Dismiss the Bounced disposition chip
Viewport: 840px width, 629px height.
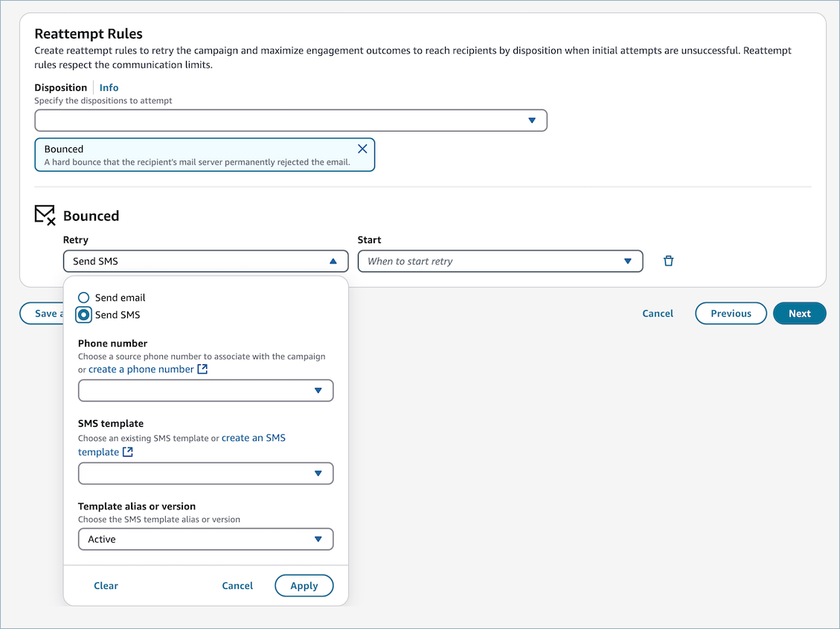click(x=363, y=148)
